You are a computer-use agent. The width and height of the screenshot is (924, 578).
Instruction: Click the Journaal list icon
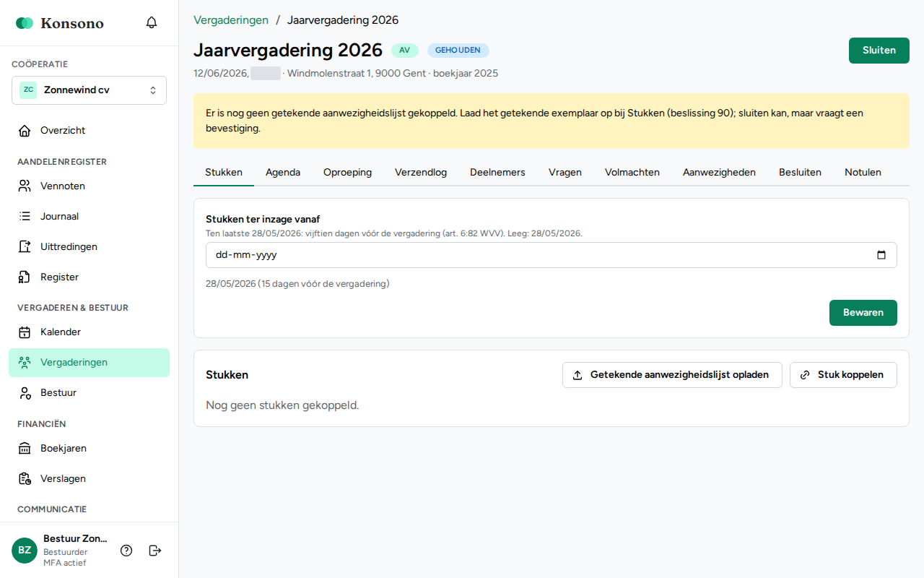(25, 217)
